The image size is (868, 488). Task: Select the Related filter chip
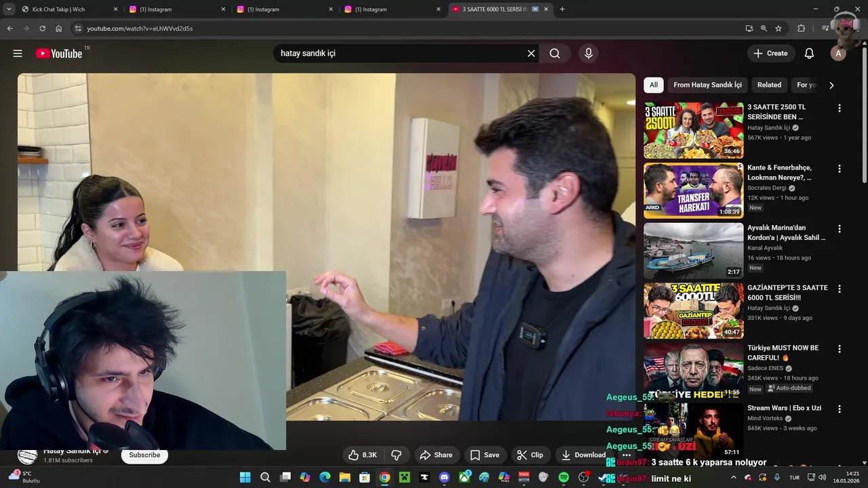[x=769, y=85]
